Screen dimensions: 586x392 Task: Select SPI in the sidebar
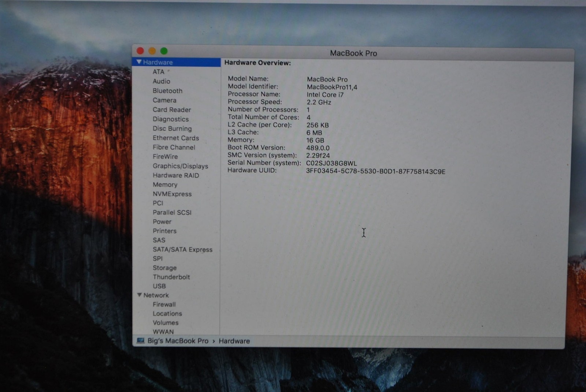point(157,258)
